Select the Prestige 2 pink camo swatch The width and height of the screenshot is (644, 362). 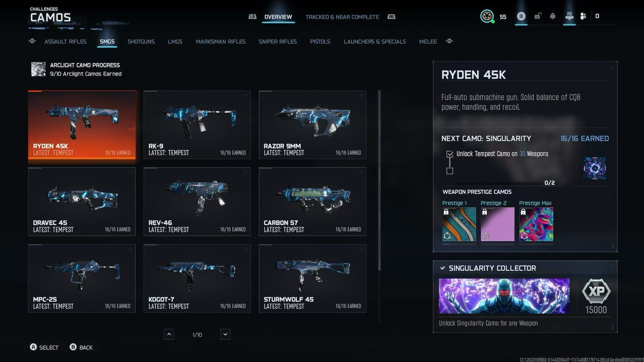pyautogui.click(x=497, y=224)
